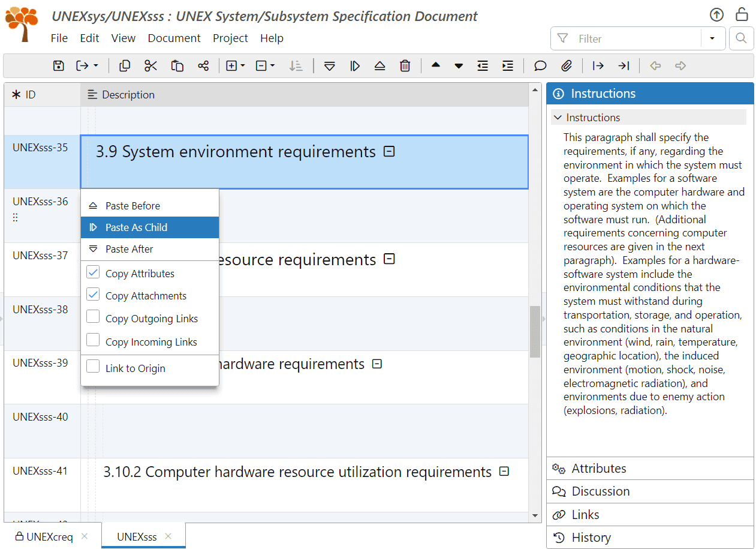Enable Copy Outgoing Links checkbox
This screenshot has width=756, height=549.
point(93,318)
